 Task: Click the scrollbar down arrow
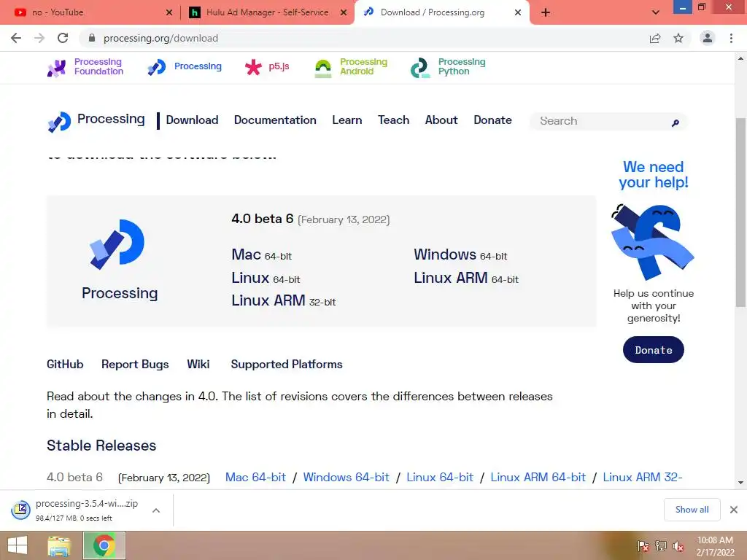pos(740,483)
